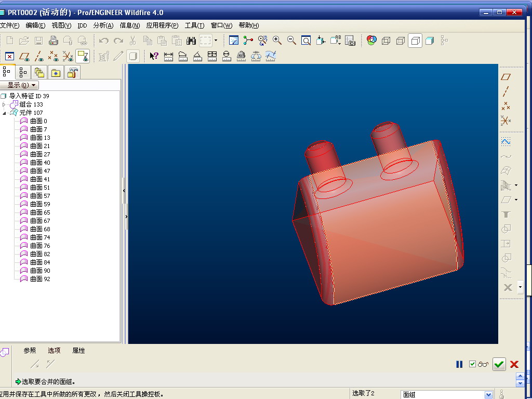Toggle the Spin Center icon
532x399 pixels.
point(248,41)
